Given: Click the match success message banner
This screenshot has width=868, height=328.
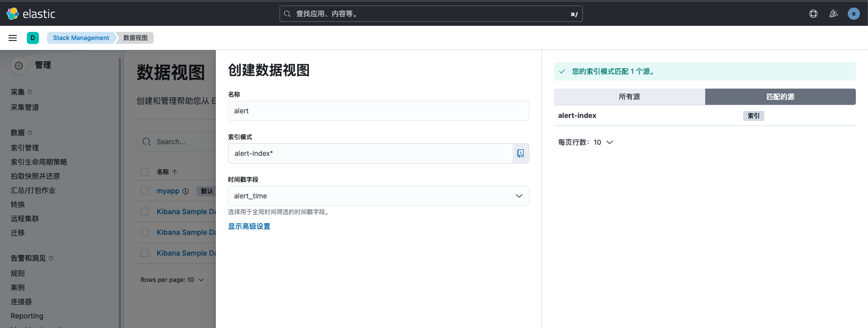Looking at the screenshot, I should click(x=705, y=71).
